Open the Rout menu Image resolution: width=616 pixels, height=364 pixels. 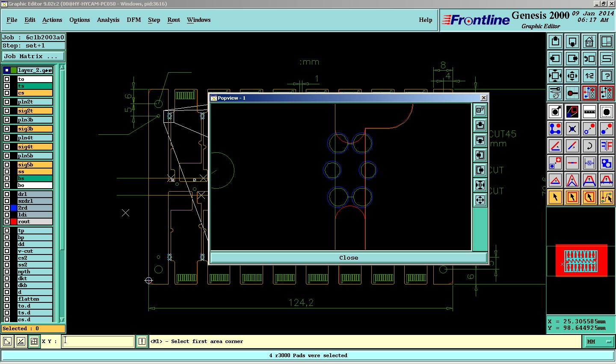[x=174, y=20]
